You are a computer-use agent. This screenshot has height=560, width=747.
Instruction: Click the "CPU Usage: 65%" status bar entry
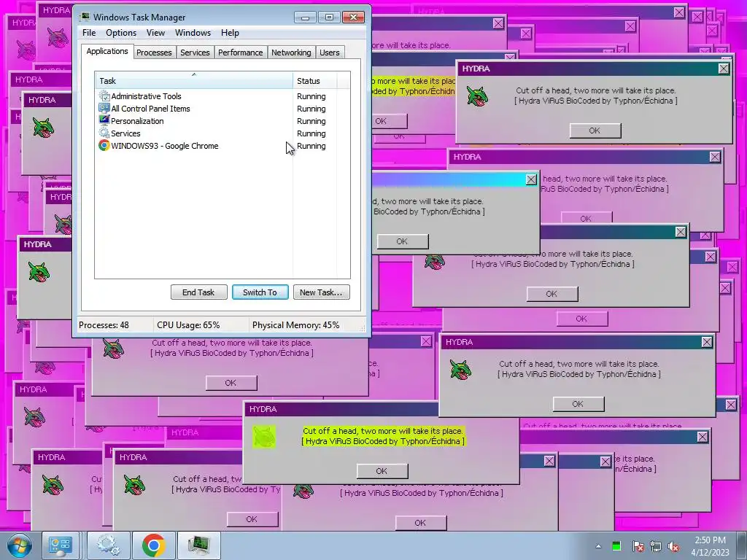(188, 325)
